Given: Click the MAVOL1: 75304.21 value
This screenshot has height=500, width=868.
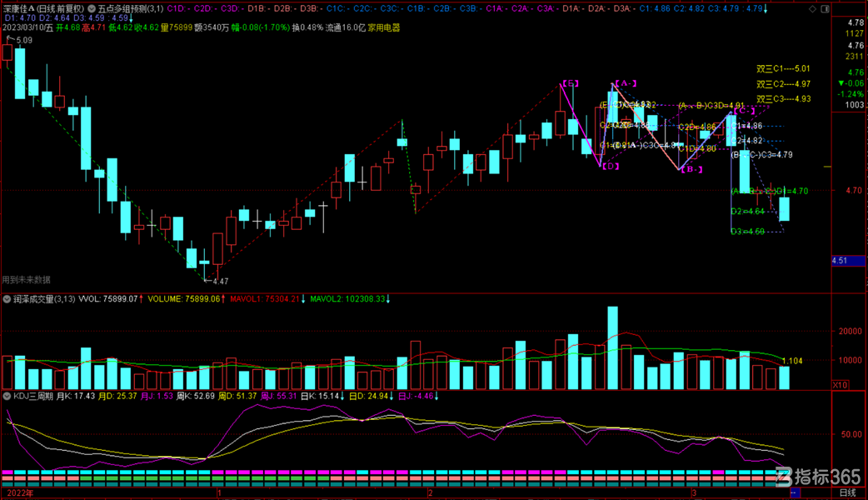Looking at the screenshot, I should coord(265,299).
